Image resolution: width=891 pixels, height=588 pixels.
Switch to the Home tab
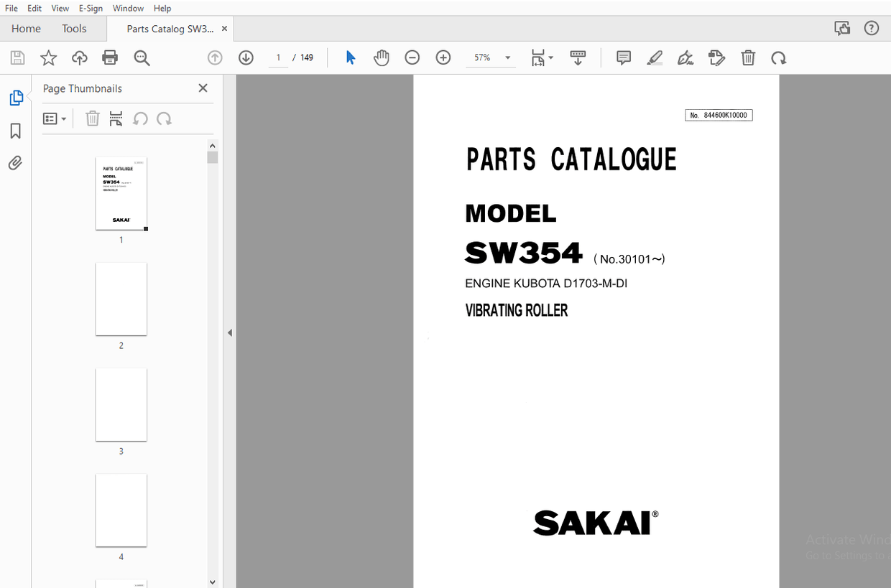coord(26,28)
